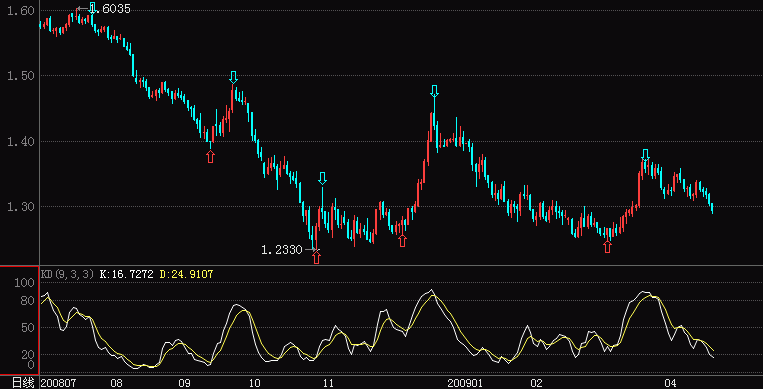Screen dimensions: 763x389
Task: Click the cyan sell arrow above the November spike
Action: (322, 178)
